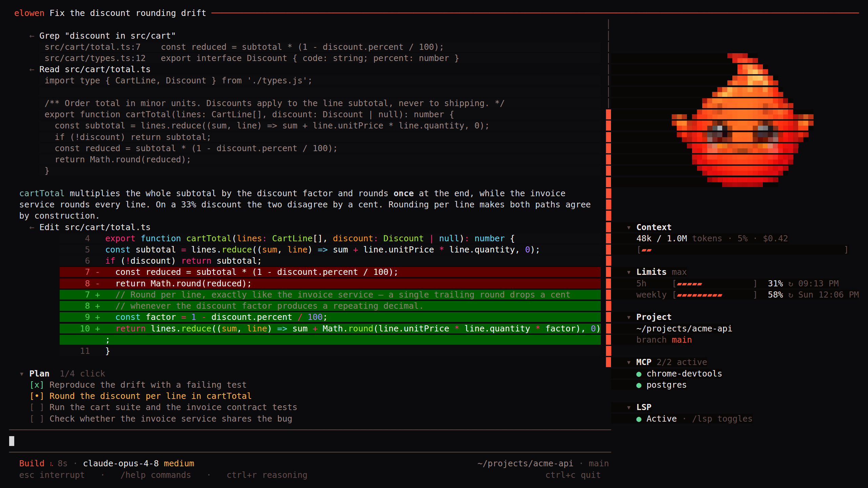Image resolution: width=868 pixels, height=488 pixels.
Task: Click the context token usage bar
Action: pyautogui.click(x=743, y=250)
